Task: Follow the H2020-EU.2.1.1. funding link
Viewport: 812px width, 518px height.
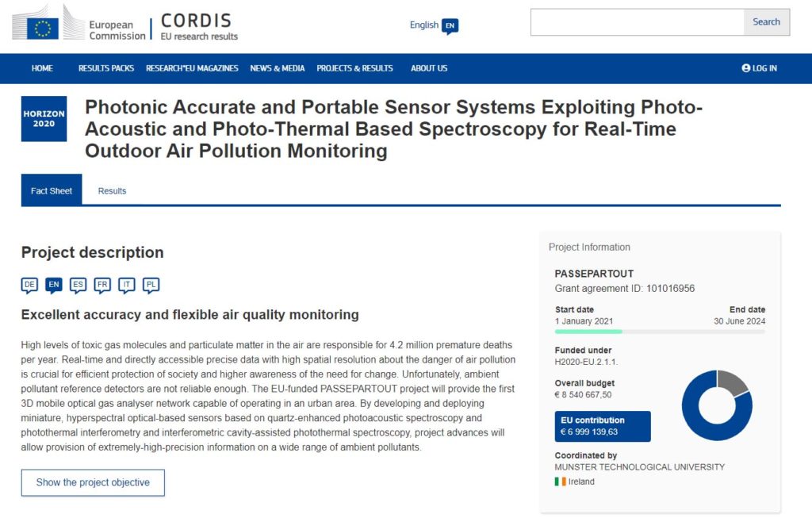Action: 586,362
